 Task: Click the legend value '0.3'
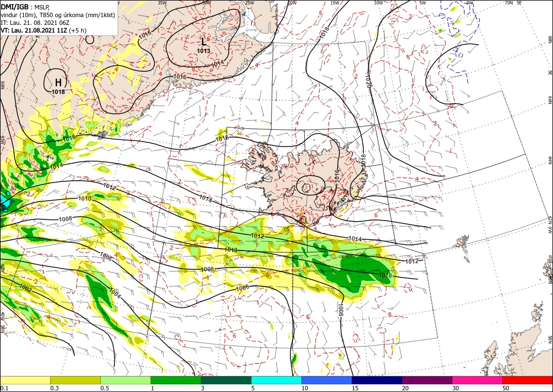pyautogui.click(x=54, y=388)
